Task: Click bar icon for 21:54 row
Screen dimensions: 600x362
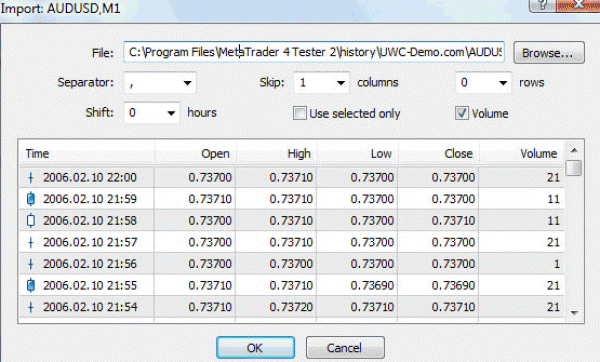Action: [31, 307]
